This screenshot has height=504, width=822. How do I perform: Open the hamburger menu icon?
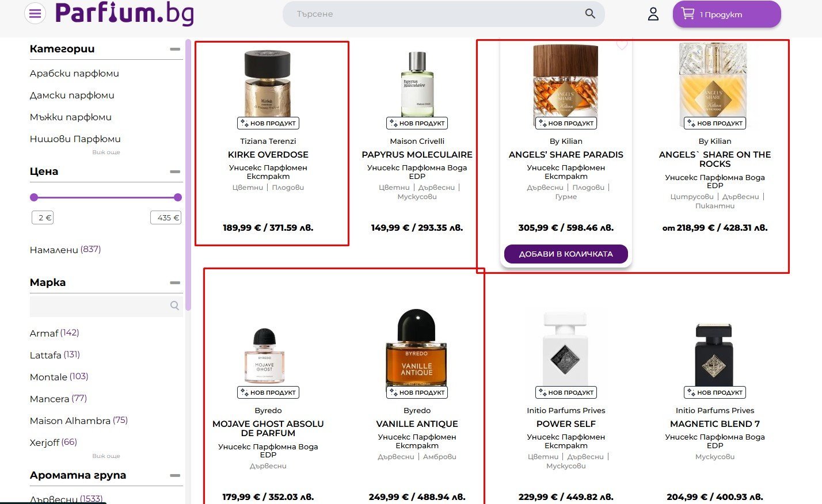pyautogui.click(x=35, y=13)
